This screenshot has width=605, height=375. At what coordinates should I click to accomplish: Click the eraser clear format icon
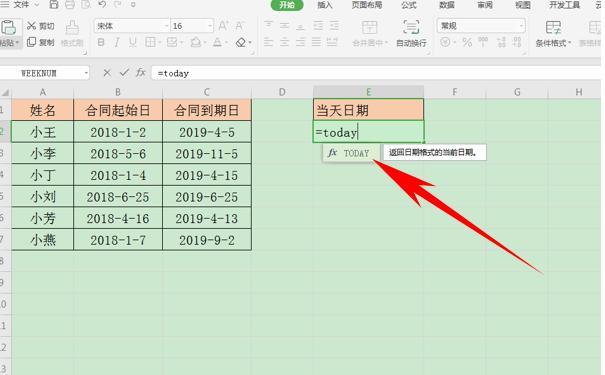241,42
